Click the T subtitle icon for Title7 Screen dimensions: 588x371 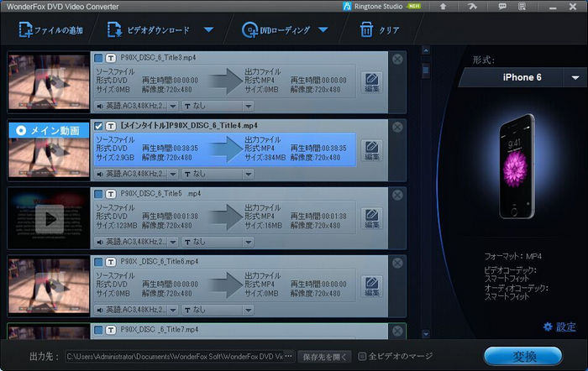pos(111,330)
